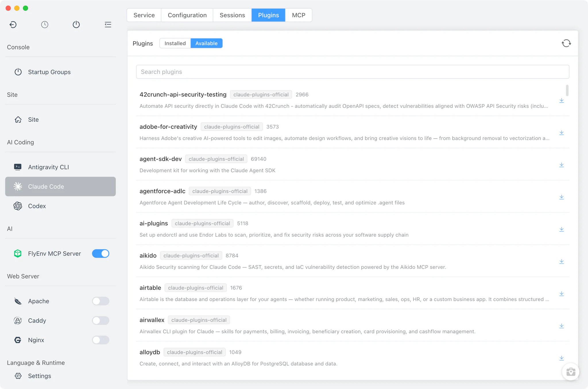
Task: Click the back/exit arrow icon in sidebar top
Action: pos(13,24)
